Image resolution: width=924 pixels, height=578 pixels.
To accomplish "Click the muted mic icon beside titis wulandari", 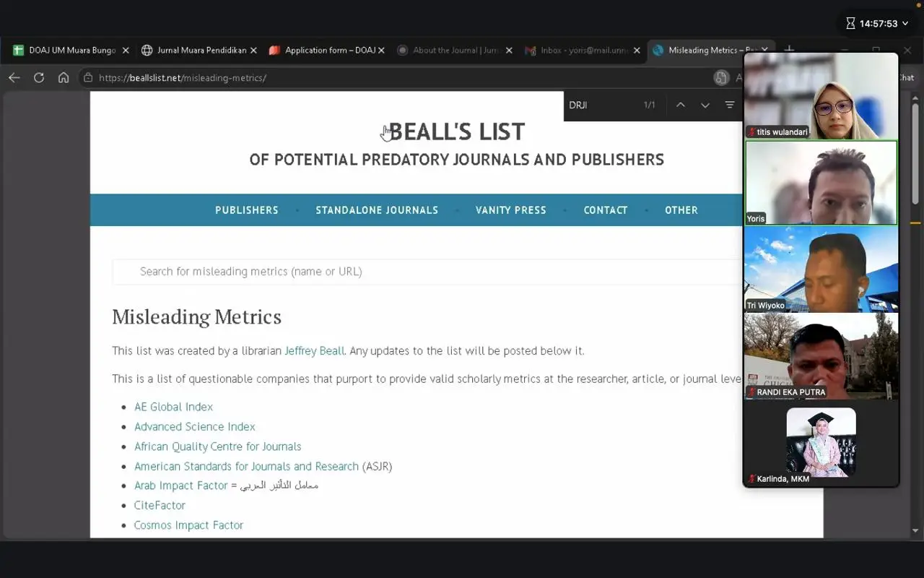I will (751, 132).
